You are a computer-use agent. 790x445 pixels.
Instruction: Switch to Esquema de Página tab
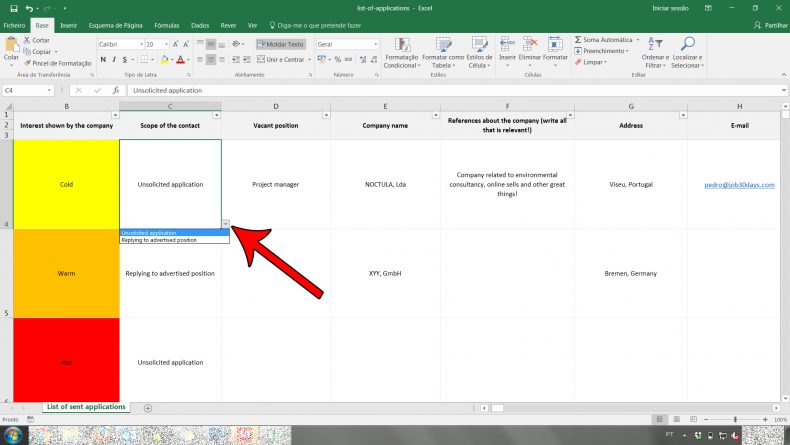(x=115, y=25)
